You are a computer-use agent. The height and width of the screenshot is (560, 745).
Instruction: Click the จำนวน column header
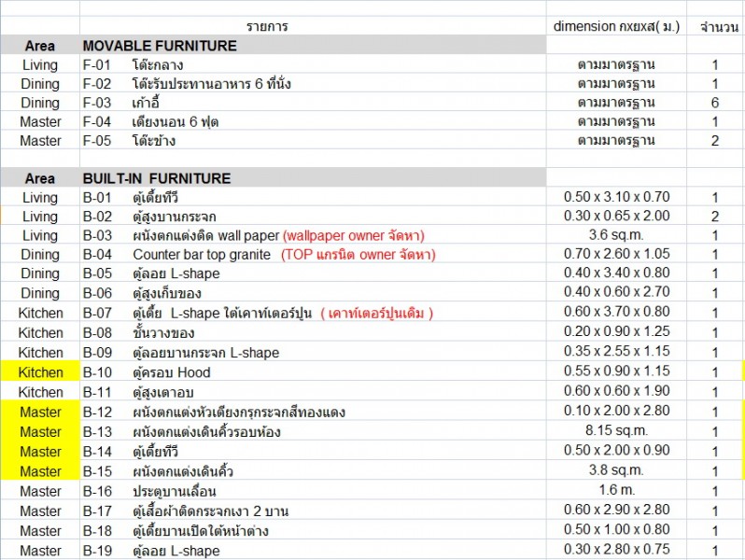(x=715, y=26)
